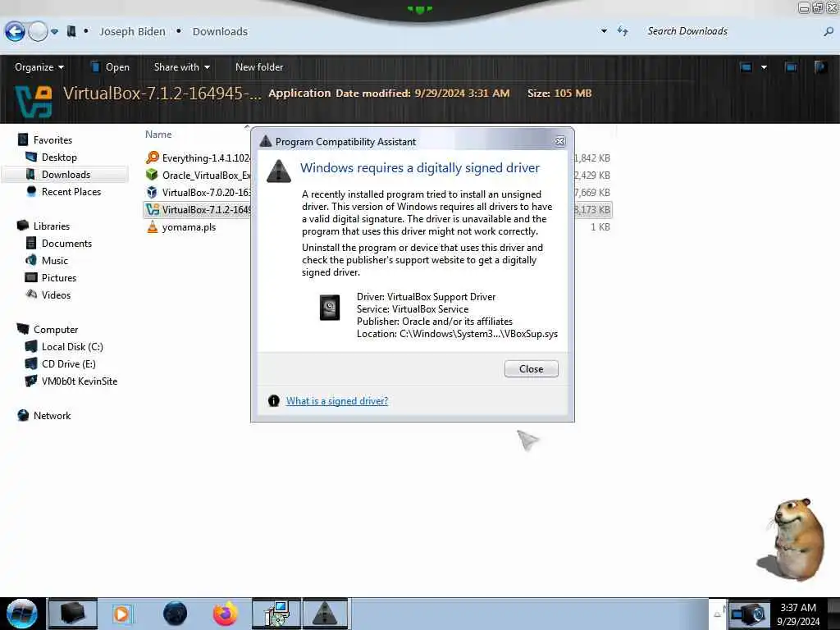840x630 pixels.
Task: Switch to the installer taskbar icon
Action: 276,614
